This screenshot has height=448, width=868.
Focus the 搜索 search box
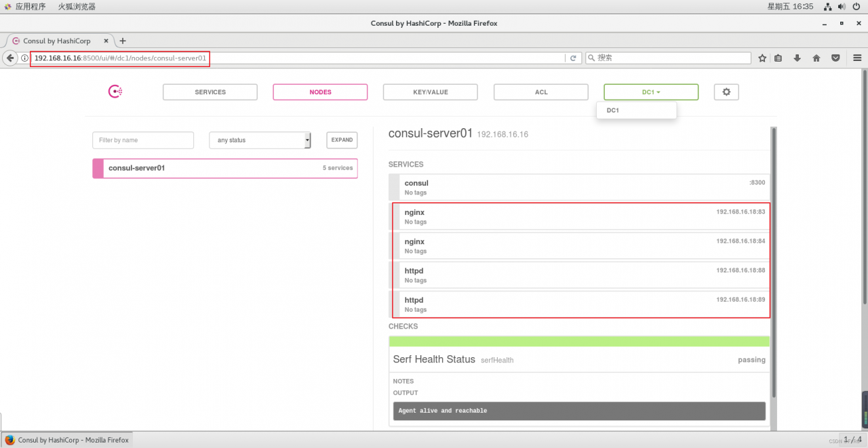coord(668,58)
